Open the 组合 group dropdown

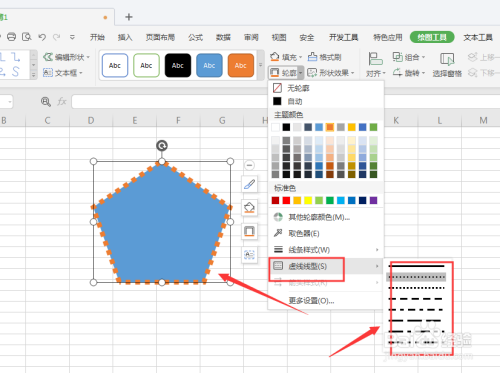[409, 57]
